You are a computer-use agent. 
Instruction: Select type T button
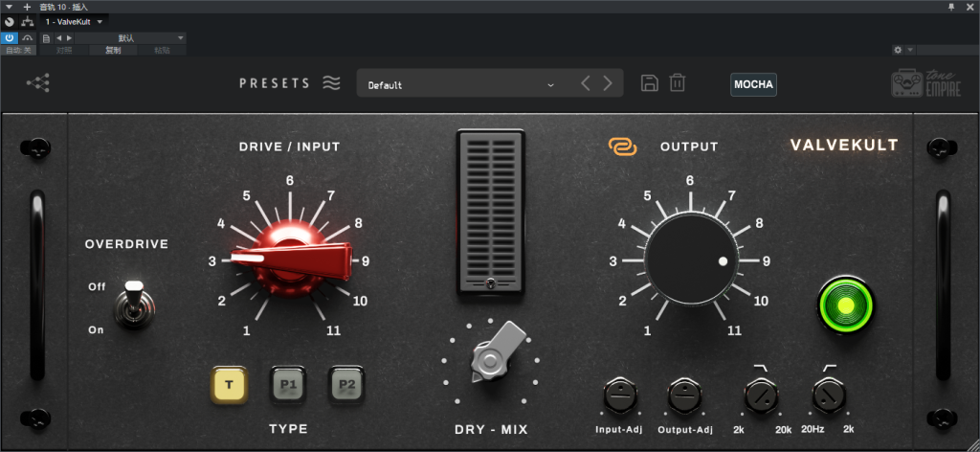pos(229,384)
